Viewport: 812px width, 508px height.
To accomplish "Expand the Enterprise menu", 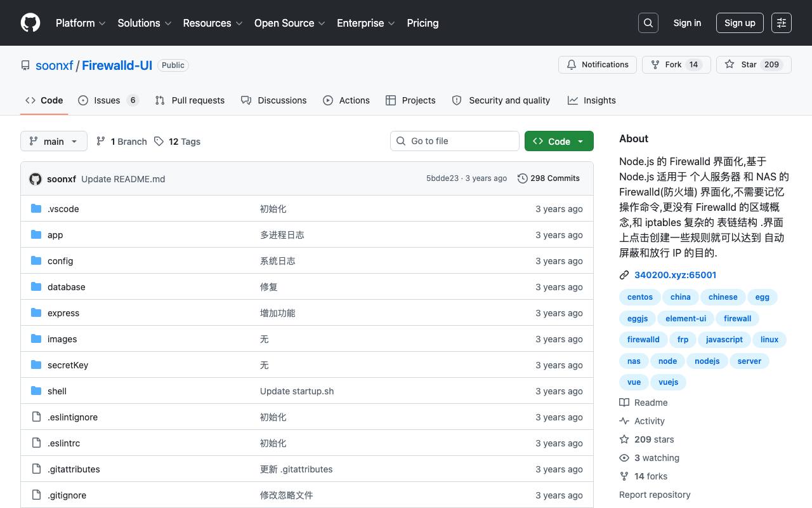I will 366,23.
